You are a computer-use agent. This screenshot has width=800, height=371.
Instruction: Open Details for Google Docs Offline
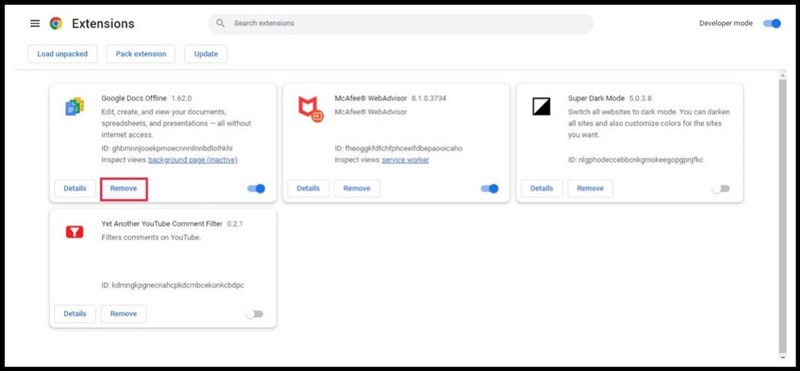pyautogui.click(x=75, y=188)
